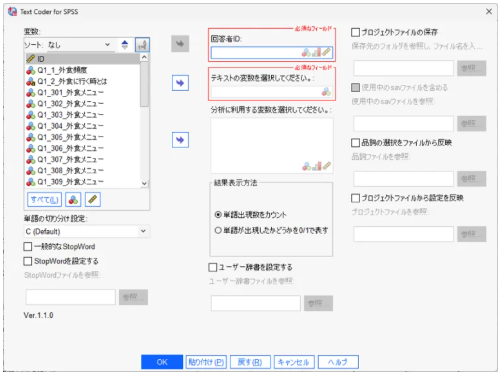The width and height of the screenshot is (501, 375).
Task: Browse for project save folder 参照 button
Action: click(471, 68)
